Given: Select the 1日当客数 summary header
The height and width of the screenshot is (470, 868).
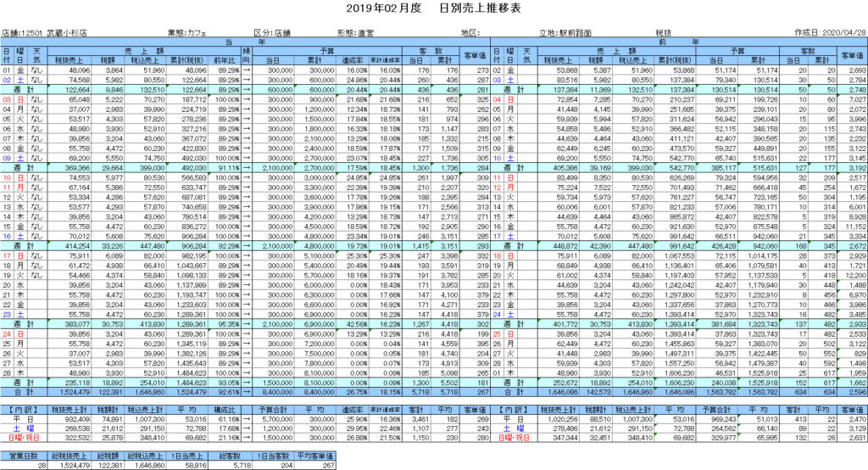Looking at the screenshot, I should coord(274,456).
